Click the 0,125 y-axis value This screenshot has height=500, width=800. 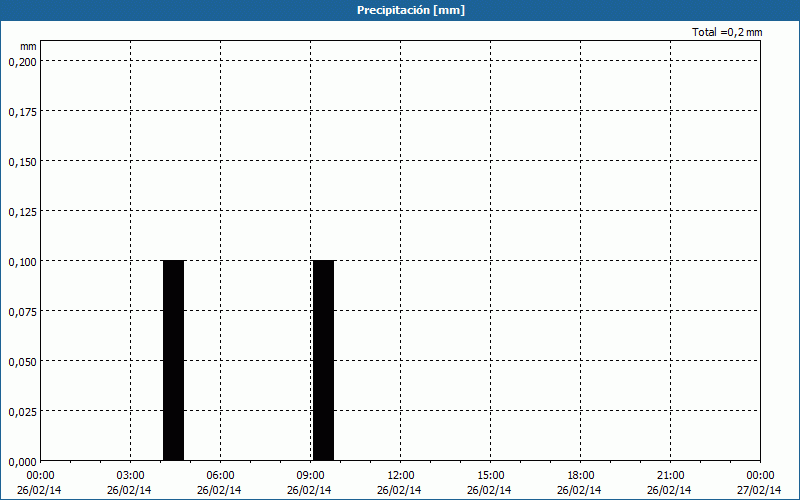[x=22, y=212]
